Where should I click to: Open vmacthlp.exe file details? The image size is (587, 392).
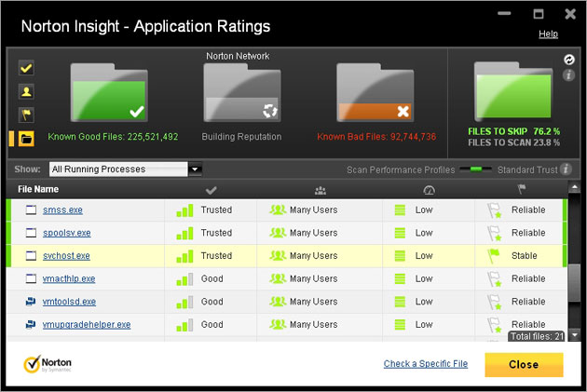pos(69,278)
